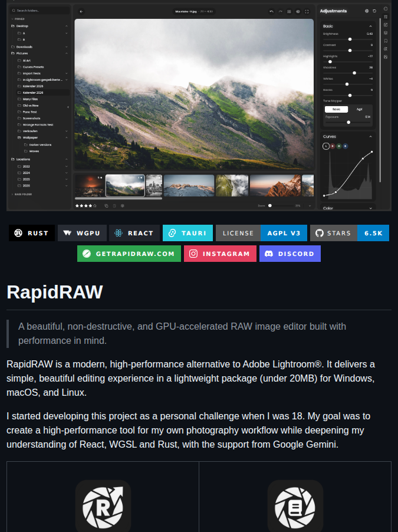
Task: Click the sliders icon next to the redo arrow
Action: (x=289, y=12)
